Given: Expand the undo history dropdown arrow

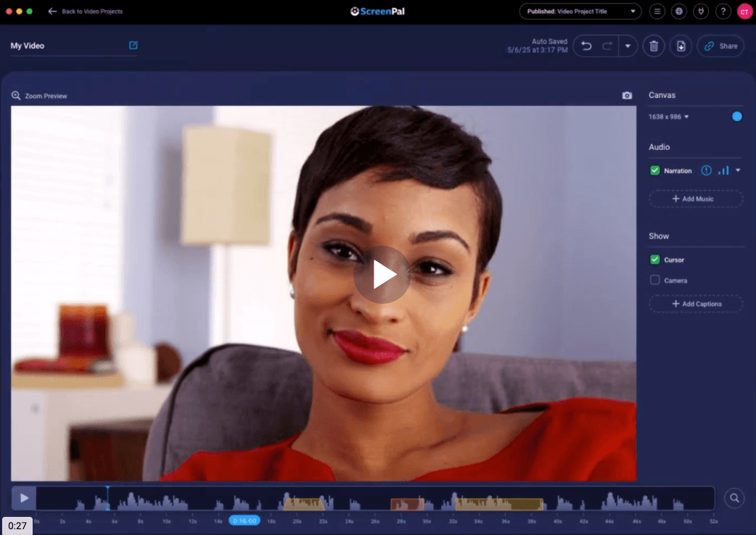Looking at the screenshot, I should 628,46.
